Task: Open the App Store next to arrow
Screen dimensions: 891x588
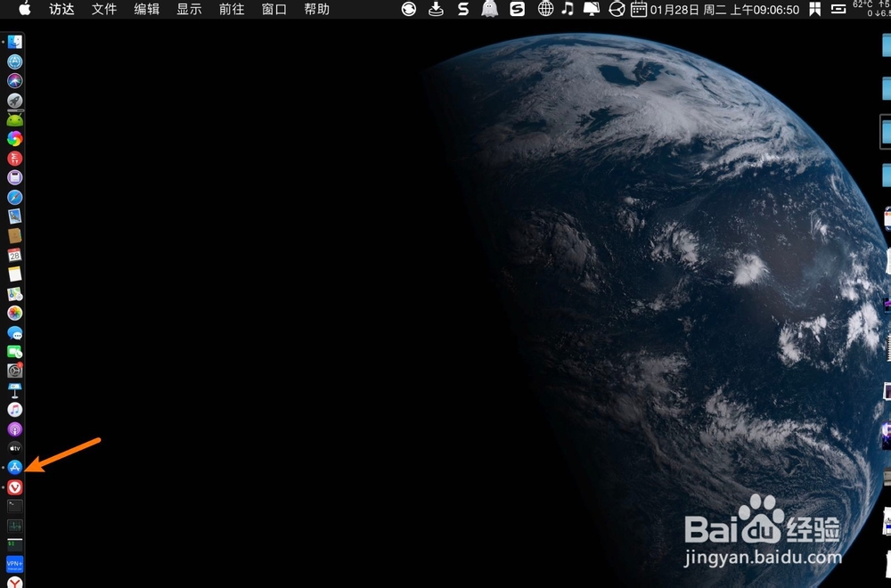Action: pyautogui.click(x=15, y=468)
